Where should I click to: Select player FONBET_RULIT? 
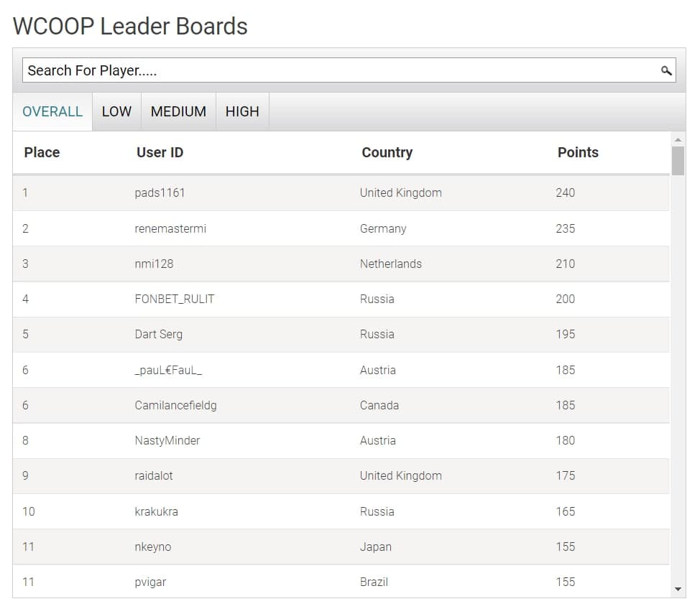(x=175, y=299)
